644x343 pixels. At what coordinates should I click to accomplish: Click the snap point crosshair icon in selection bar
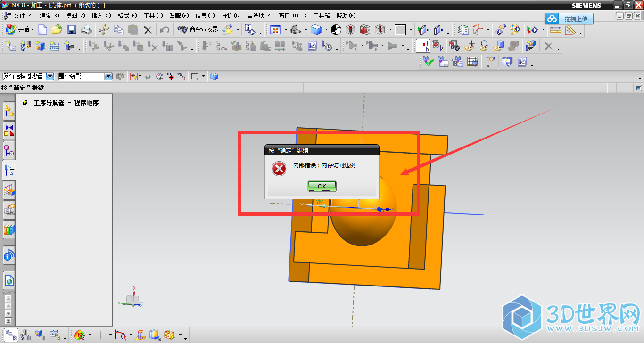click(x=133, y=76)
